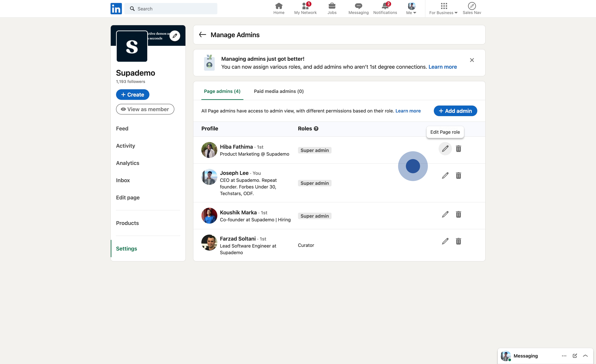The height and width of the screenshot is (364, 596).
Task: Open Koushik Marka's profile photo
Action: coord(209,216)
